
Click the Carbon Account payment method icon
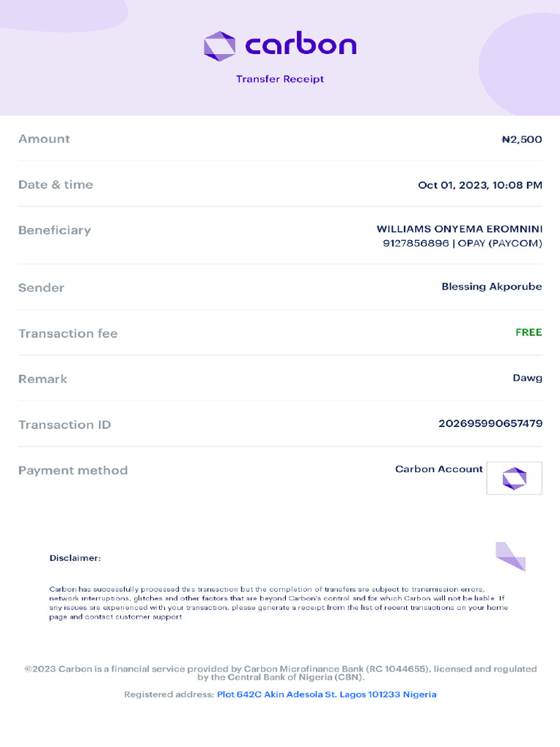[514, 479]
